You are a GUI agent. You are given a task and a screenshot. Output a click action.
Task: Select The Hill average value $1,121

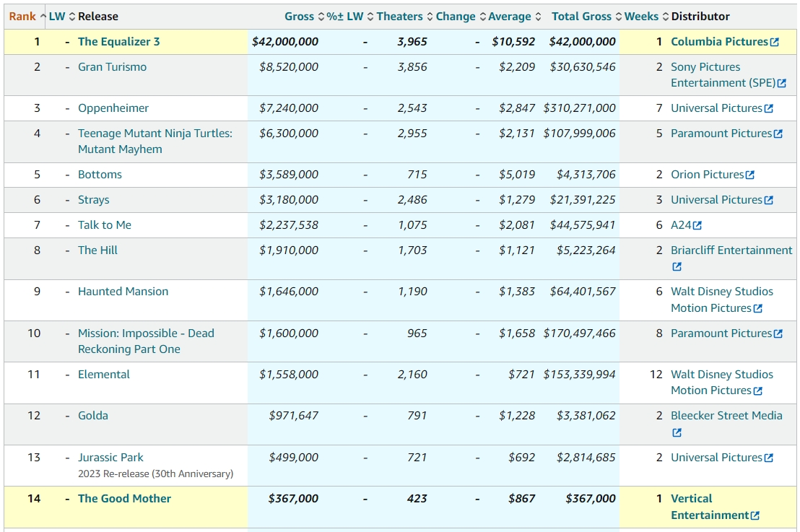(x=517, y=250)
